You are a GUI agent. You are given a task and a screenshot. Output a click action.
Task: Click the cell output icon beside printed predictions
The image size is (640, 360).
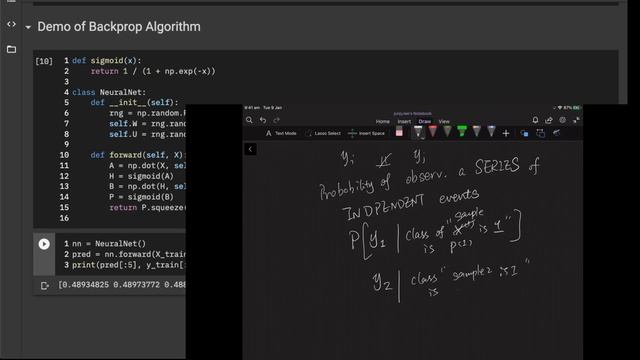(x=45, y=286)
